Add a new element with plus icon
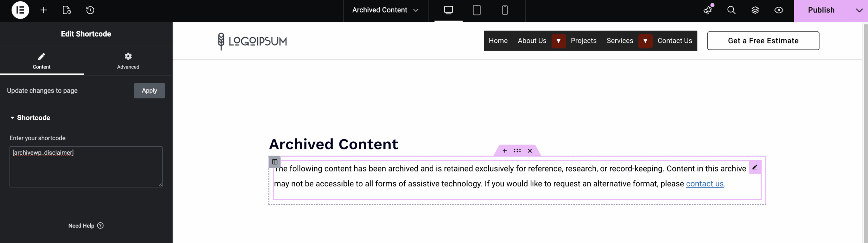 point(44,10)
